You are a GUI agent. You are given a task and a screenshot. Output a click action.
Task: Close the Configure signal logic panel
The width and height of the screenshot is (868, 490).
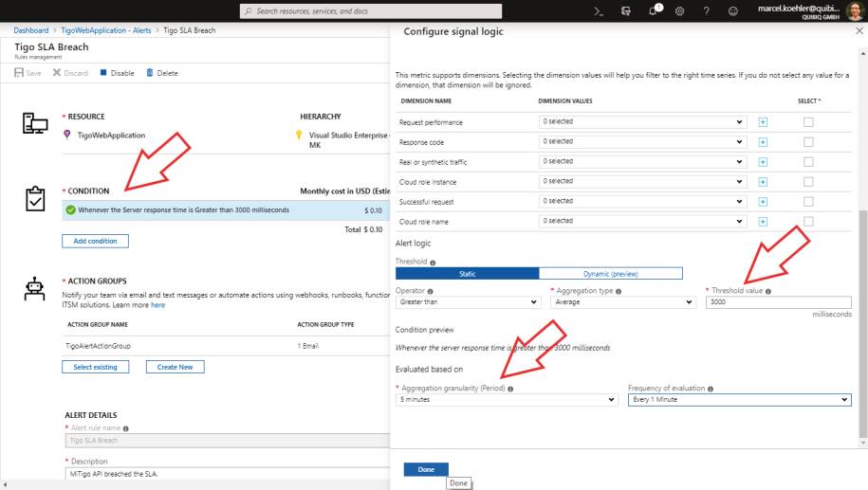tap(859, 31)
